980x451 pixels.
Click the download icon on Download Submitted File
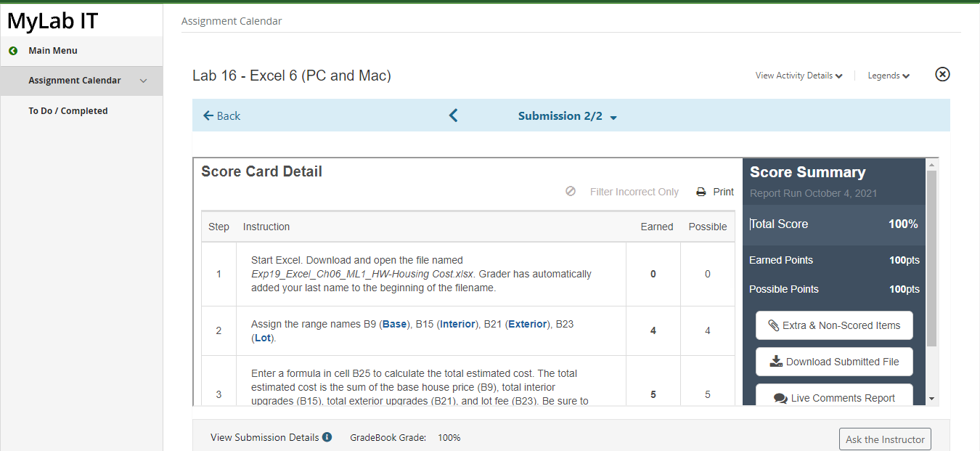[776, 362]
